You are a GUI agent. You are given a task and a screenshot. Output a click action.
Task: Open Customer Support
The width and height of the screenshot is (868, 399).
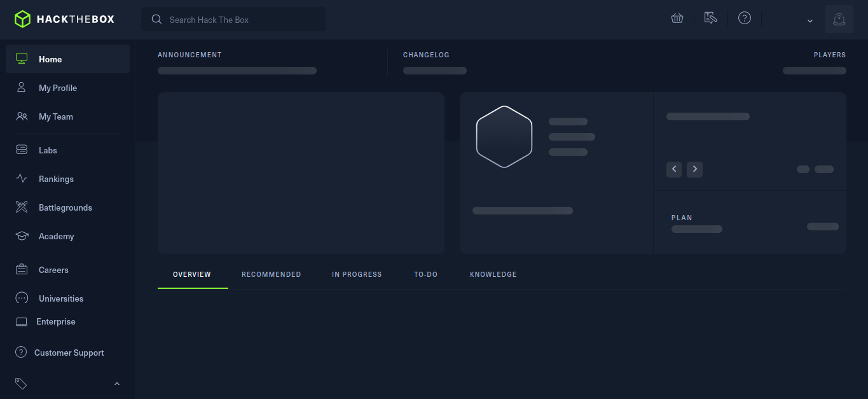(69, 353)
